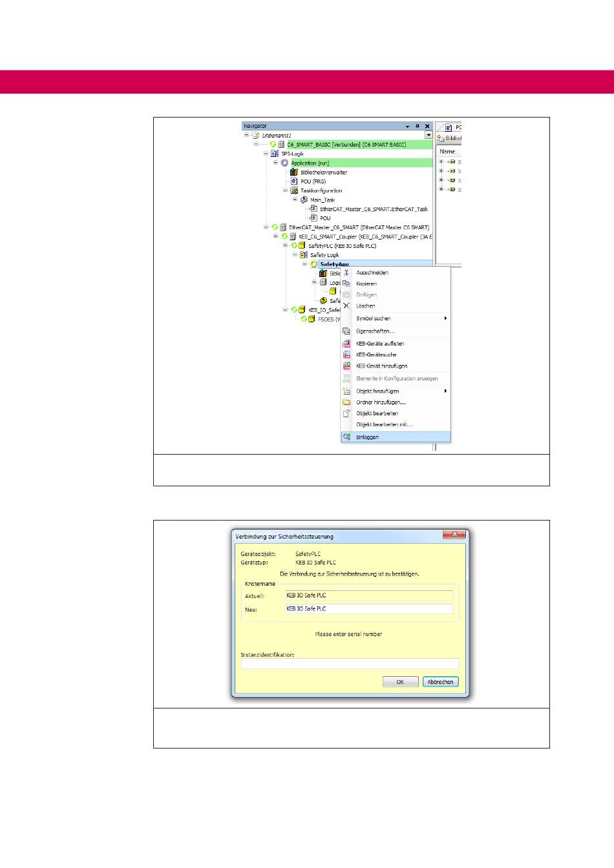Click the Unbenannt1 project icon
Viewport: 614px width, 868px height.
tap(256, 136)
